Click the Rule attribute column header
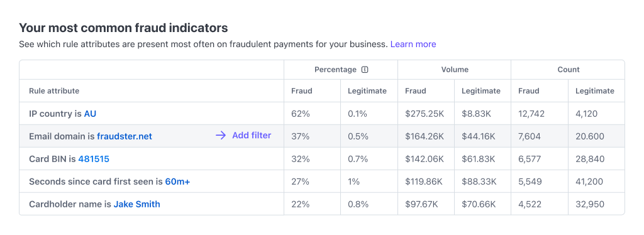This screenshot has width=644, height=235. tap(54, 91)
